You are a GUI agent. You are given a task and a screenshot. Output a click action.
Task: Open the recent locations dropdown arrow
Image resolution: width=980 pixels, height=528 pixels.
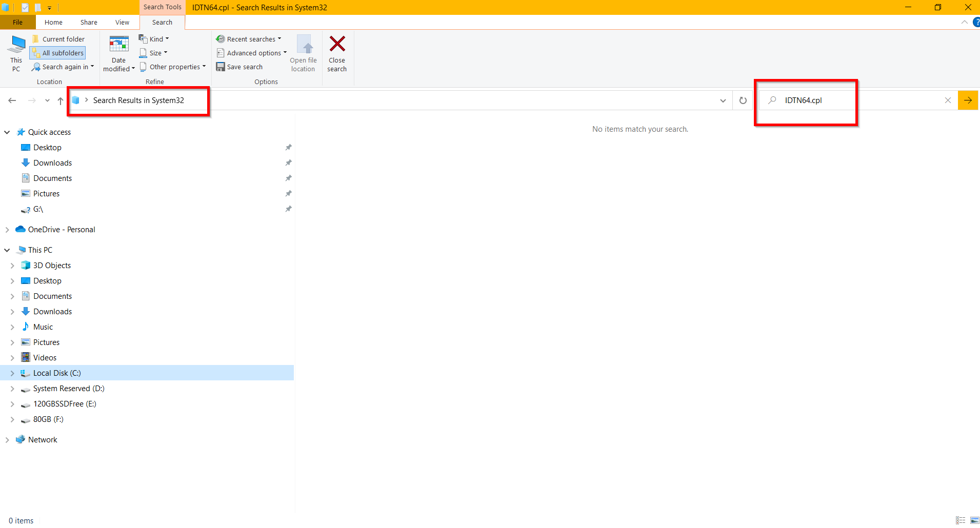tap(47, 100)
